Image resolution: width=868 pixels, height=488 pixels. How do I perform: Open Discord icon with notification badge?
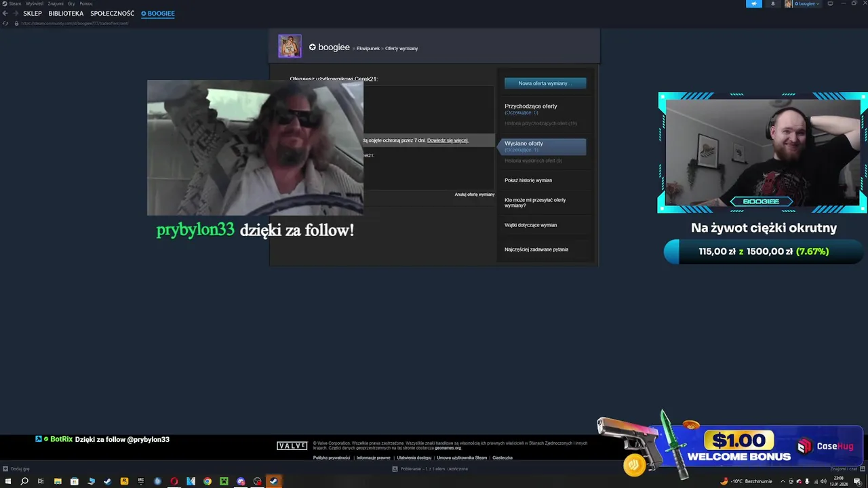241,481
